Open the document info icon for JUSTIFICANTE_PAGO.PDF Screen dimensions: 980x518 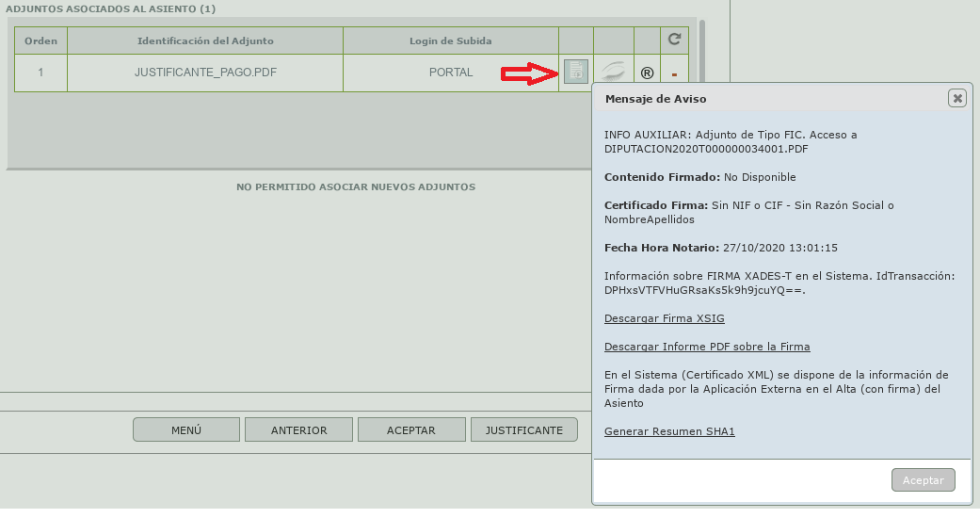[x=575, y=72]
